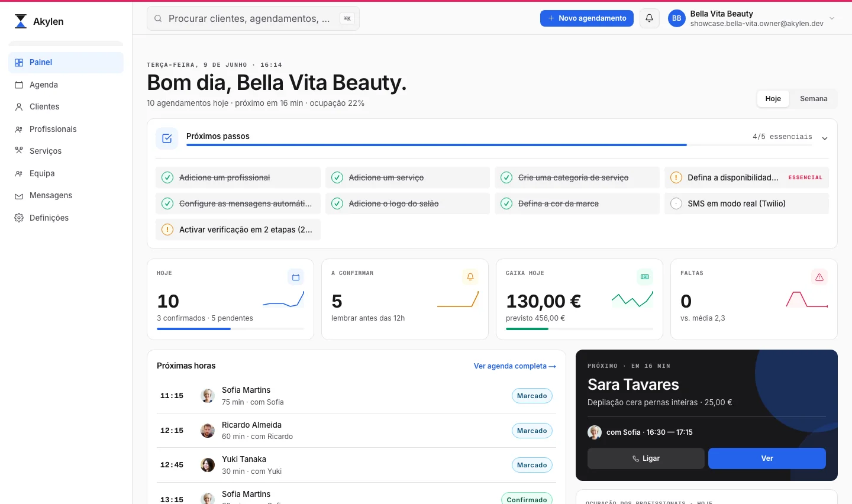Open Clientes menu item
The width and height of the screenshot is (852, 504).
(66, 107)
